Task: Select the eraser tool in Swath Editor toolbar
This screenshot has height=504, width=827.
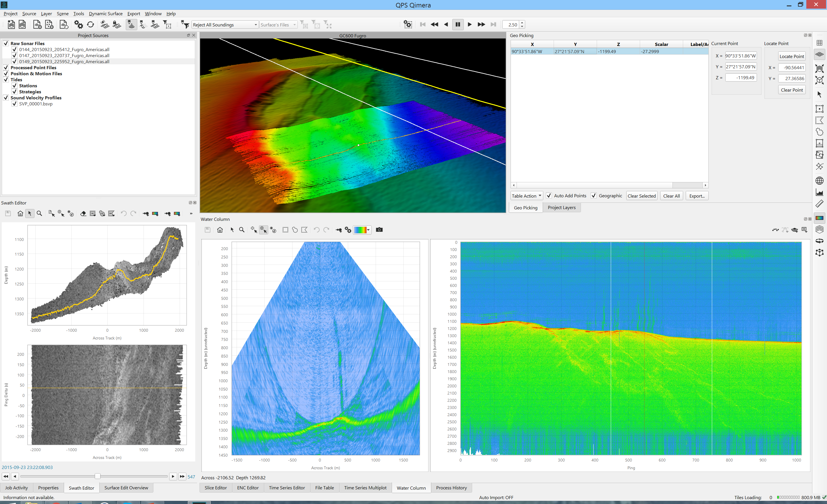Action: [x=83, y=213]
